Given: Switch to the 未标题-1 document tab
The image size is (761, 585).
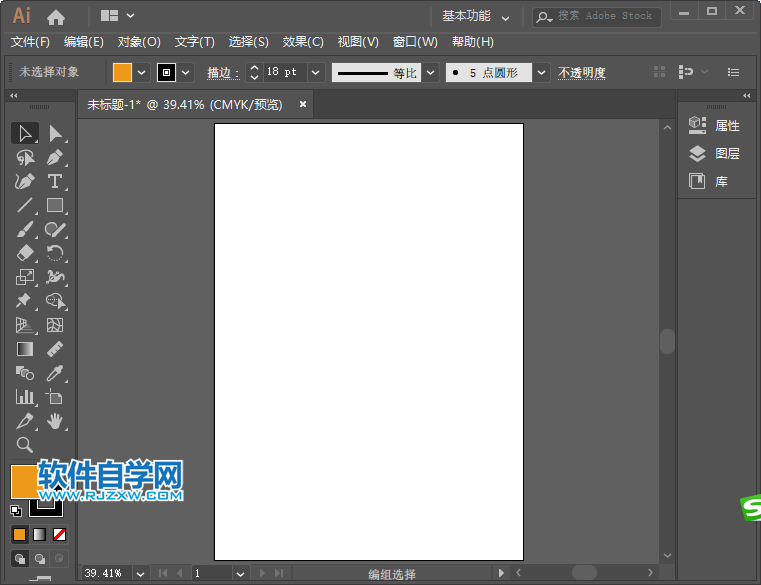Looking at the screenshot, I should [x=184, y=104].
